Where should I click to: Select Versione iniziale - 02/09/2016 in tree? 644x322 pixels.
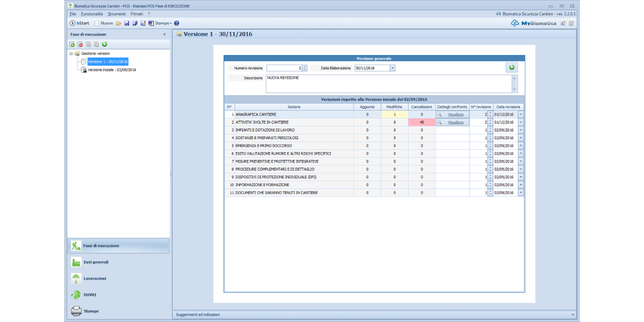coord(112,70)
